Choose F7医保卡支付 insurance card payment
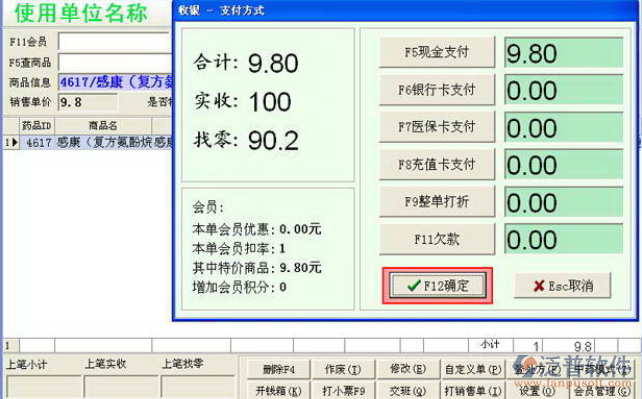The width and height of the screenshot is (642, 399). pyautogui.click(x=437, y=127)
